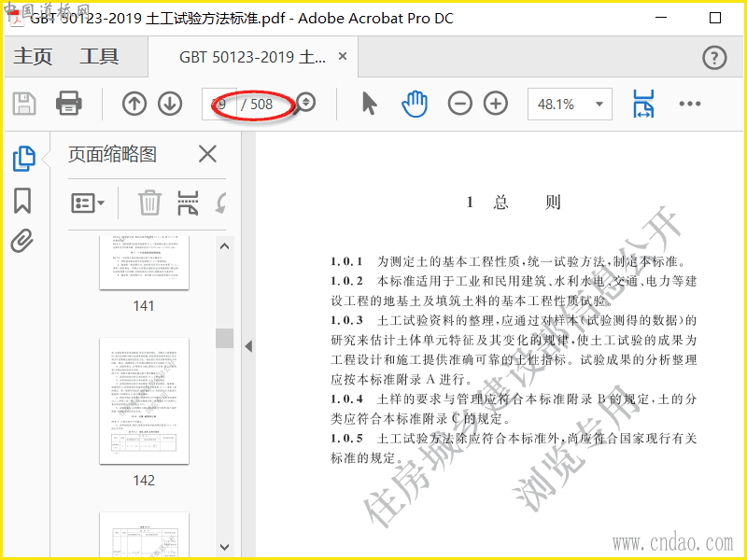The width and height of the screenshot is (747, 560).
Task: Switch to the 主页 tab
Action: tap(33, 56)
